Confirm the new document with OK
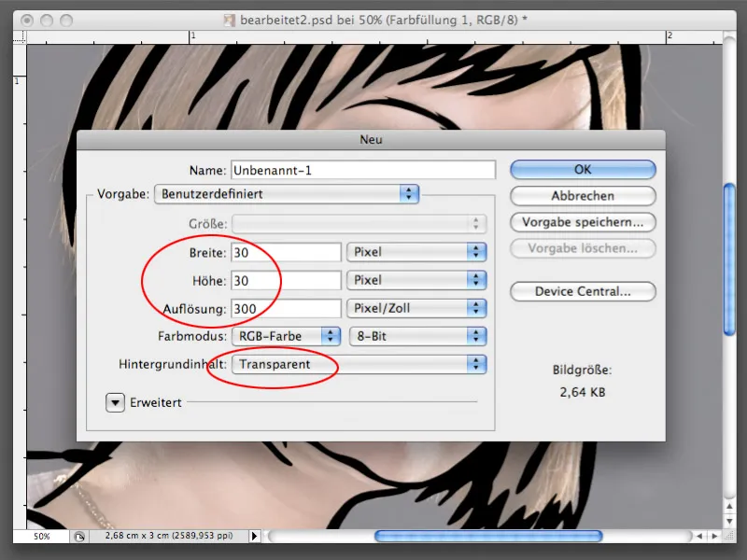Viewport: 747px width, 560px height. coord(583,170)
